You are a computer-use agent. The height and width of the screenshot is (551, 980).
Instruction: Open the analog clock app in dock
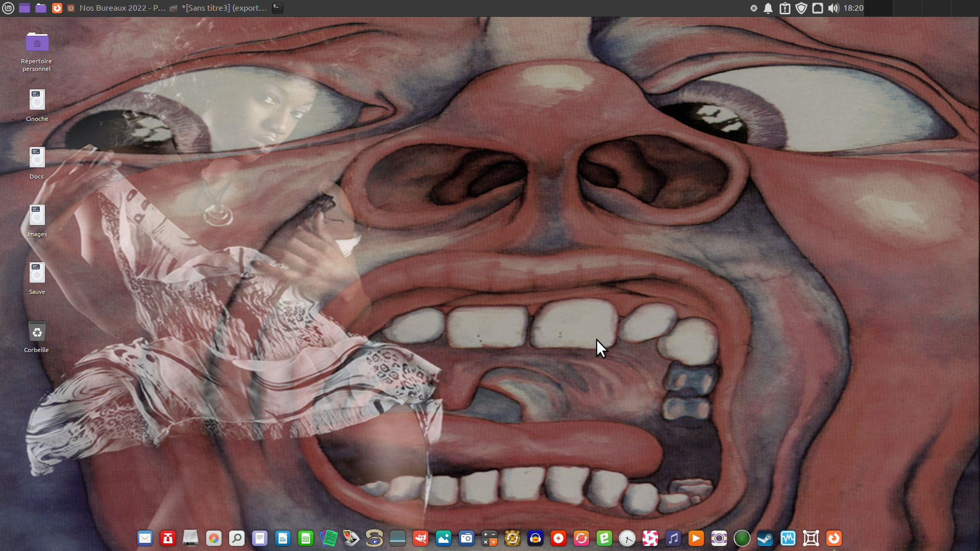pyautogui.click(x=627, y=538)
